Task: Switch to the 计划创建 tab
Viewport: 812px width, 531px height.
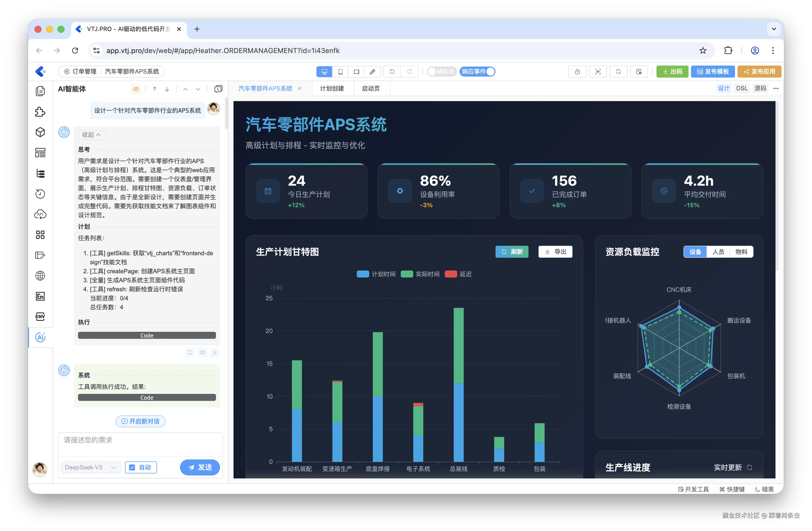Action: coord(331,88)
